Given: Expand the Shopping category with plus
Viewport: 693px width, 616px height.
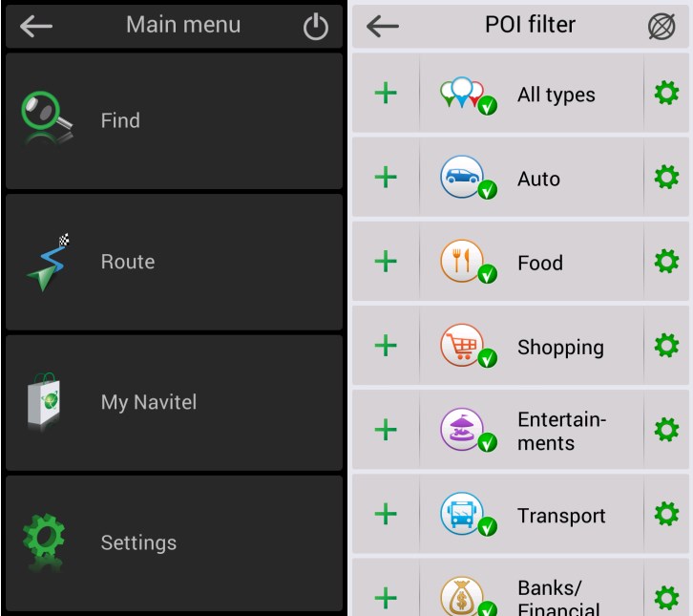Looking at the screenshot, I should point(386,346).
